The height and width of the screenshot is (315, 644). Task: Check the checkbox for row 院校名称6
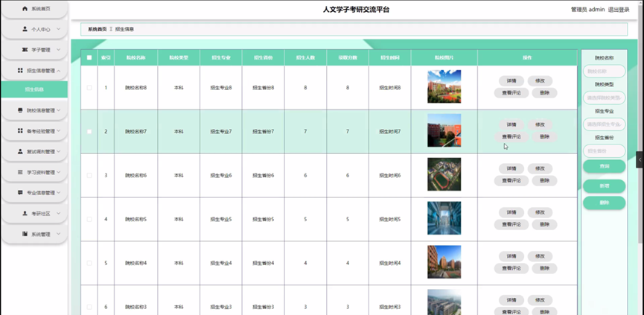click(89, 175)
